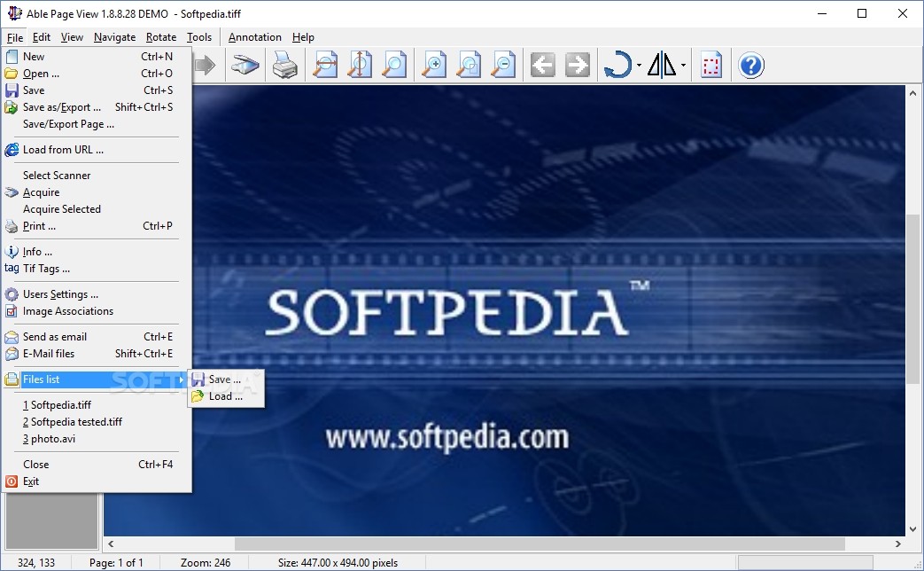This screenshot has height=571, width=924.
Task: Open recent file 1 Softpedia.tiff
Action: [97, 405]
